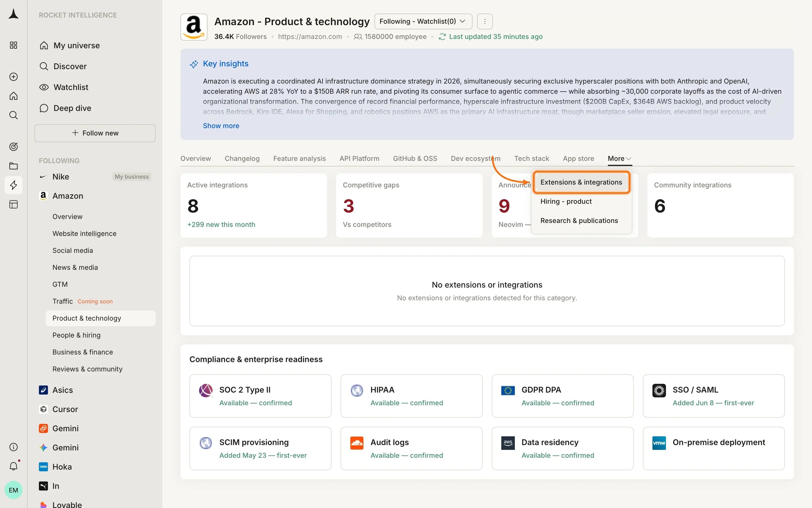The height and width of the screenshot is (508, 812).
Task: Open notifications bell icon
Action: pos(14,466)
